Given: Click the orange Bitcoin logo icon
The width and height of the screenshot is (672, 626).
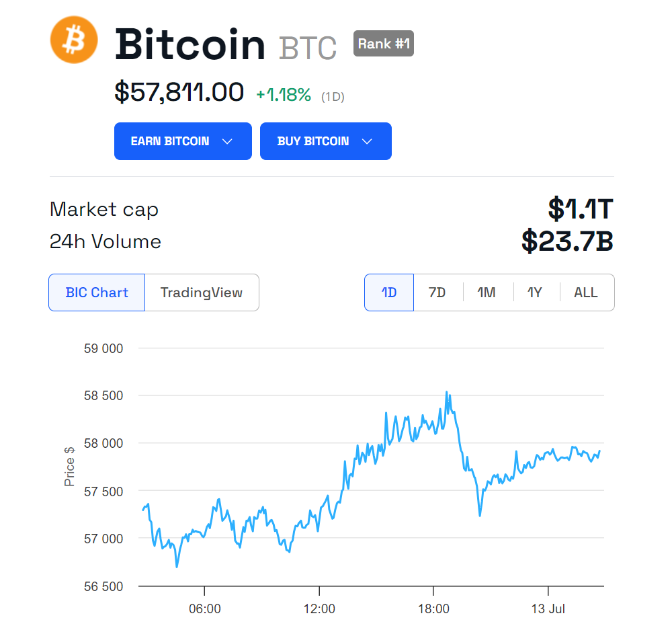Looking at the screenshot, I should point(74,40).
